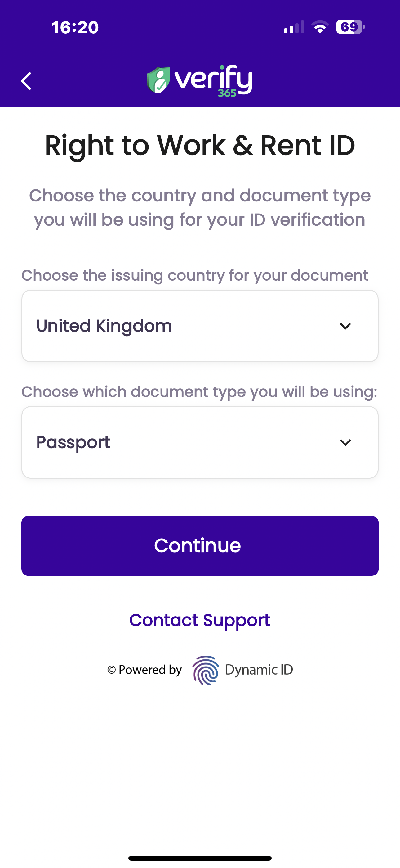This screenshot has width=400, height=868.
Task: Tap the Continue button
Action: [x=200, y=545]
